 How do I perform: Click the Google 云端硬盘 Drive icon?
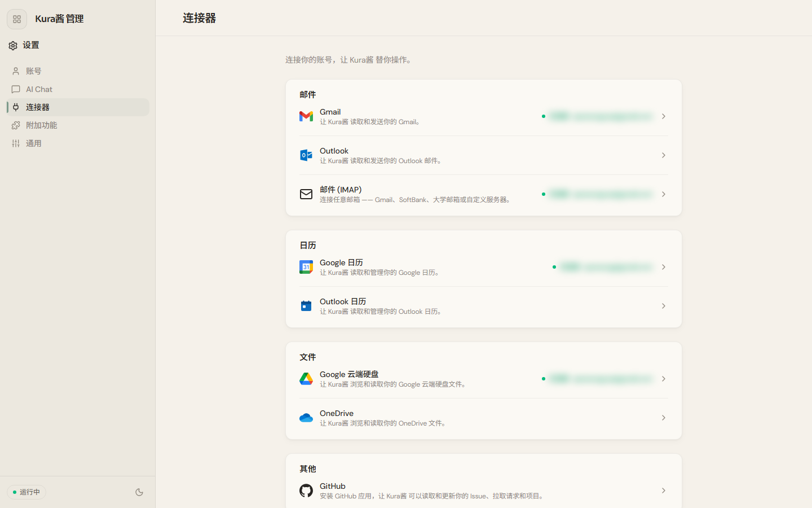(x=306, y=379)
